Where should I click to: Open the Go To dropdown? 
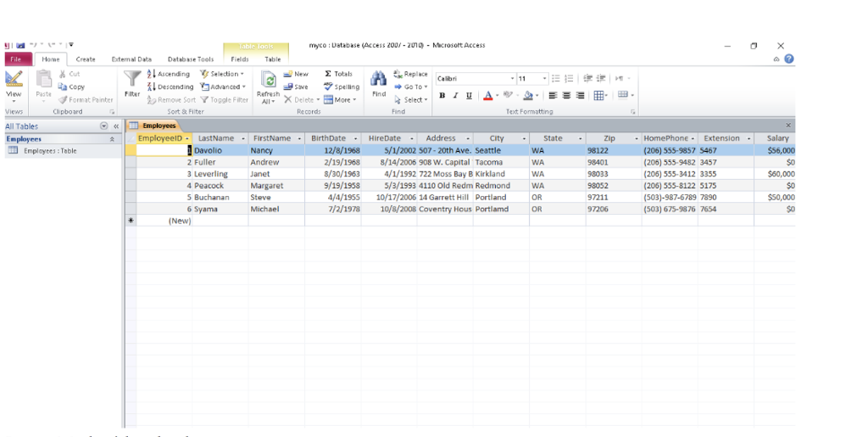coord(411,87)
